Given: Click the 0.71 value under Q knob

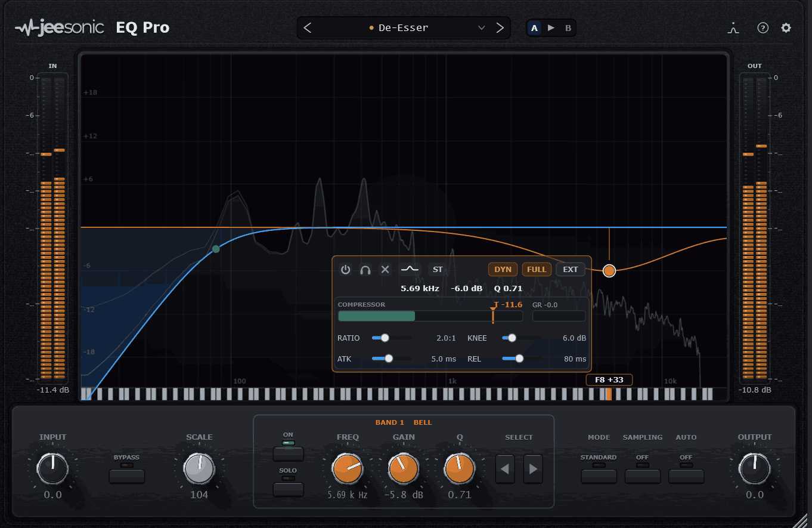Looking at the screenshot, I should pos(459,495).
